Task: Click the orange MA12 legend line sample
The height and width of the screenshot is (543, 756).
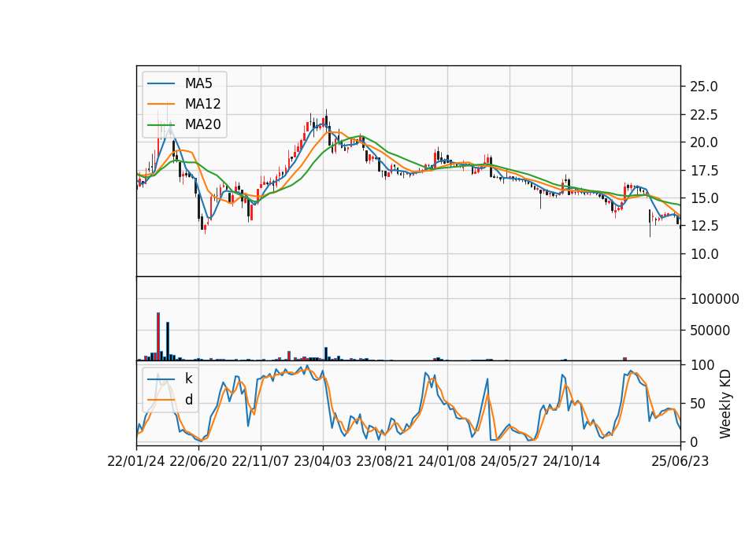Action: click(x=161, y=104)
